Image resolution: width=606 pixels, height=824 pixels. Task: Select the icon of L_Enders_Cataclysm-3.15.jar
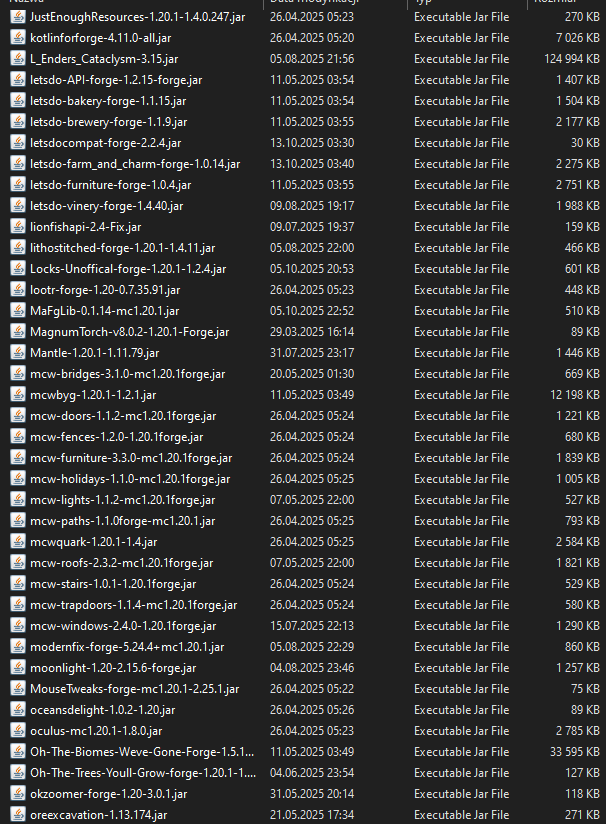18,59
